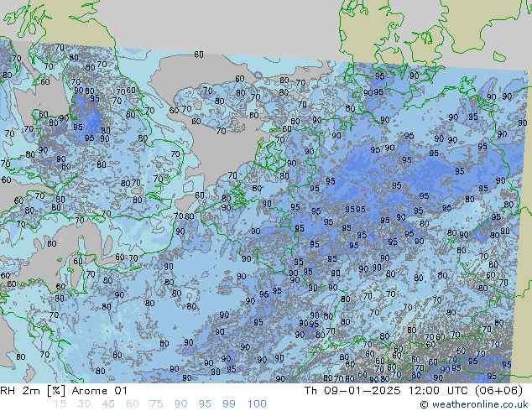This screenshot has height=411, width=532.
Task: Click the legend value 15
Action: pyautogui.click(x=60, y=404)
